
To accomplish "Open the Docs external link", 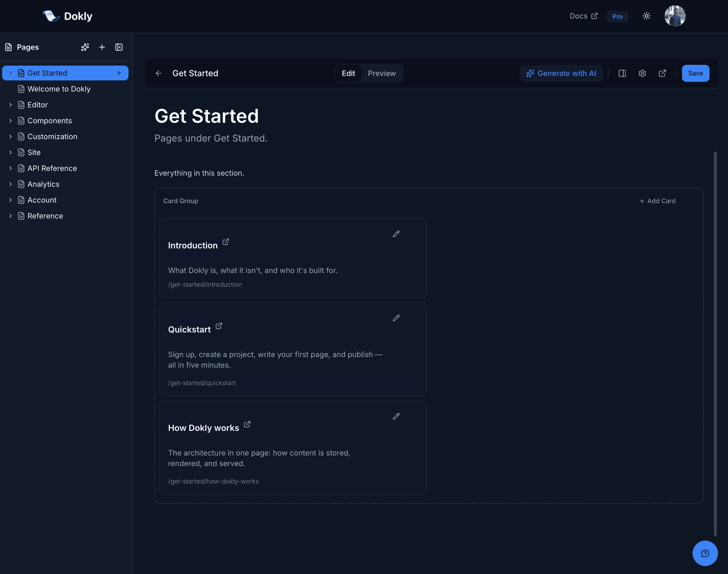I will [x=584, y=16].
